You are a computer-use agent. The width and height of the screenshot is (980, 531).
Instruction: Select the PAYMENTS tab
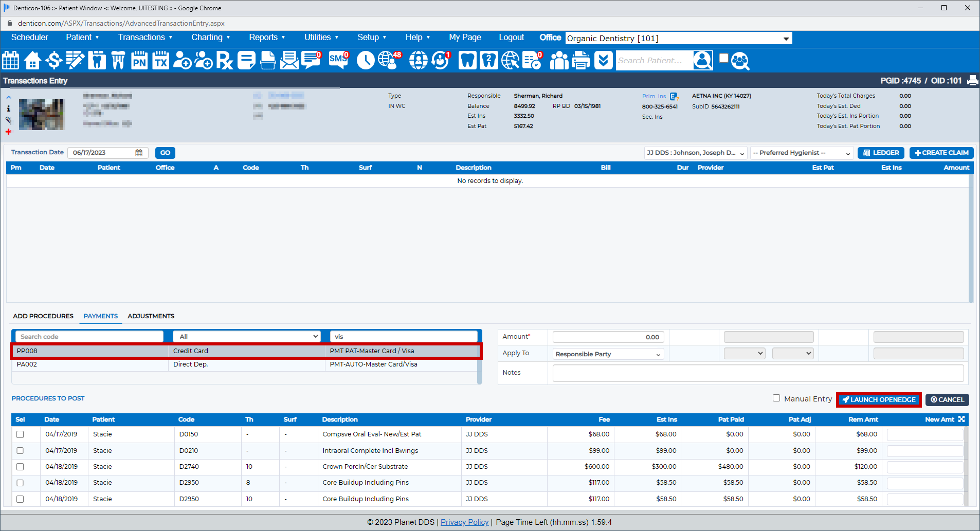pyautogui.click(x=101, y=316)
